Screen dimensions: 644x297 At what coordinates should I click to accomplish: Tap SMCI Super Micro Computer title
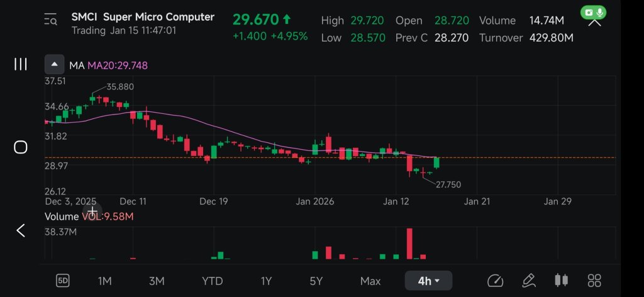[143, 17]
